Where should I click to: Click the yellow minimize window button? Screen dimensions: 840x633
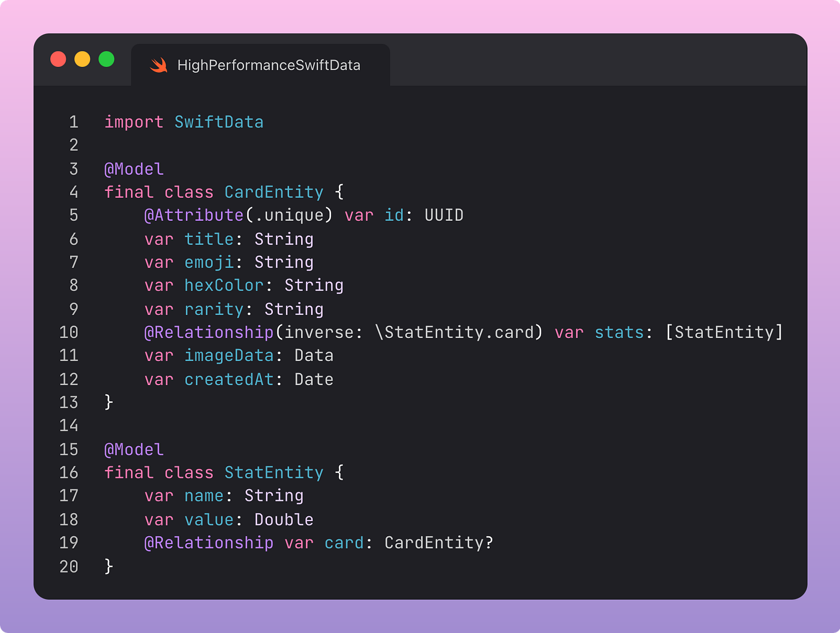[x=82, y=59]
